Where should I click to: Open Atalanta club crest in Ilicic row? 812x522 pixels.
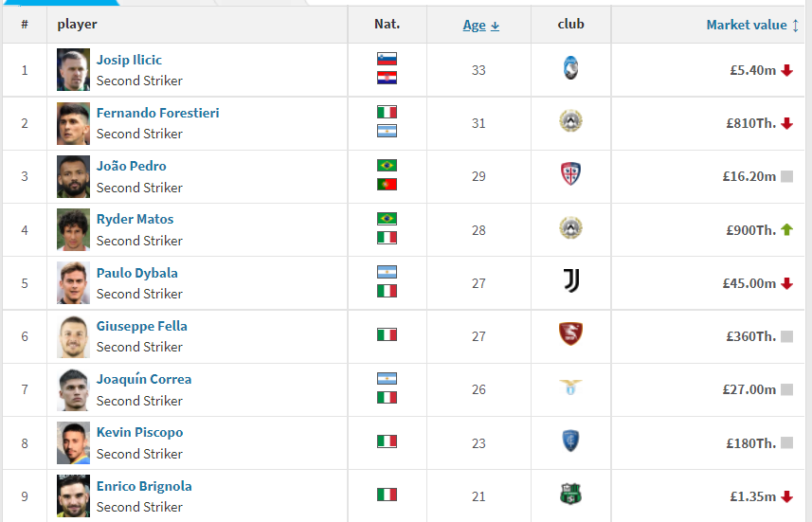(570, 68)
